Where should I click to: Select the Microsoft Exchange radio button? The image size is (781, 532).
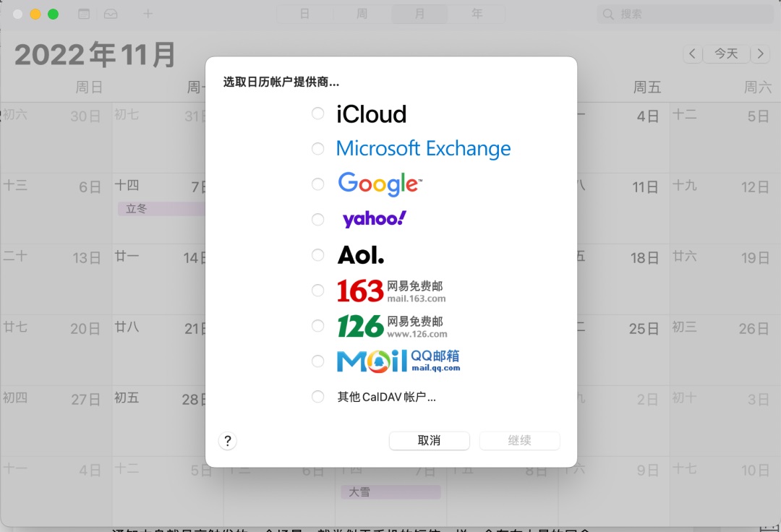click(x=317, y=148)
